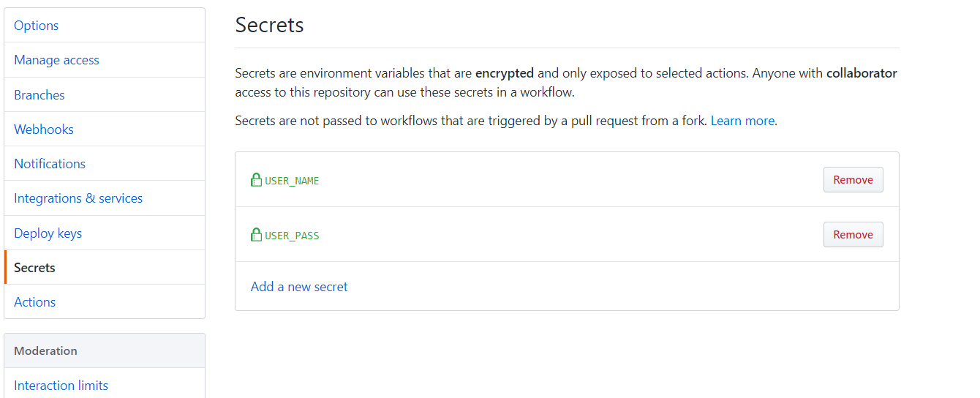980x398 pixels.
Task: Click the USER_PASS secret name
Action: point(292,236)
